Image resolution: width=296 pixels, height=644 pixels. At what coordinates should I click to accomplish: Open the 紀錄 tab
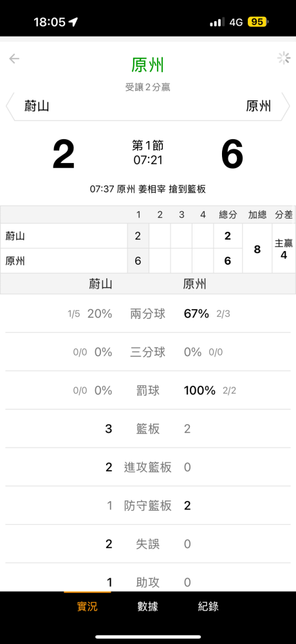pyautogui.click(x=208, y=606)
